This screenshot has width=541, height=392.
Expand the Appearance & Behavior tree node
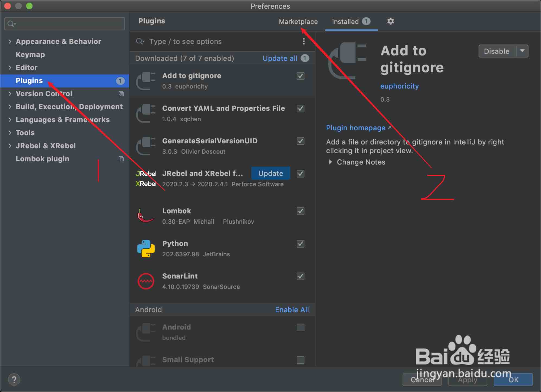pos(10,42)
